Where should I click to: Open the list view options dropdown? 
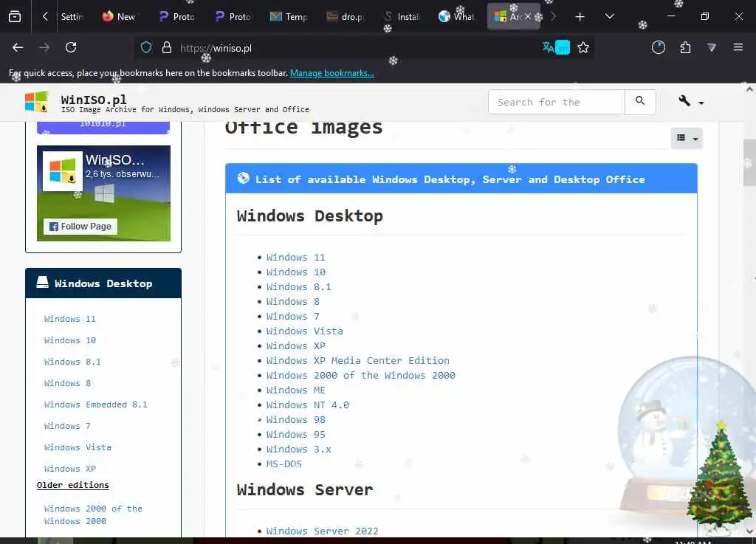[687, 139]
